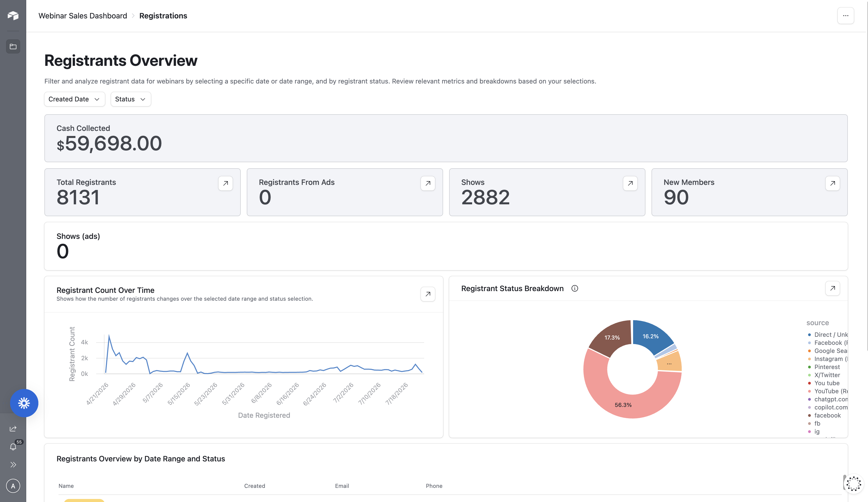Select the facebook legend entry with brown dot
The height and width of the screenshot is (502, 868).
click(x=824, y=415)
